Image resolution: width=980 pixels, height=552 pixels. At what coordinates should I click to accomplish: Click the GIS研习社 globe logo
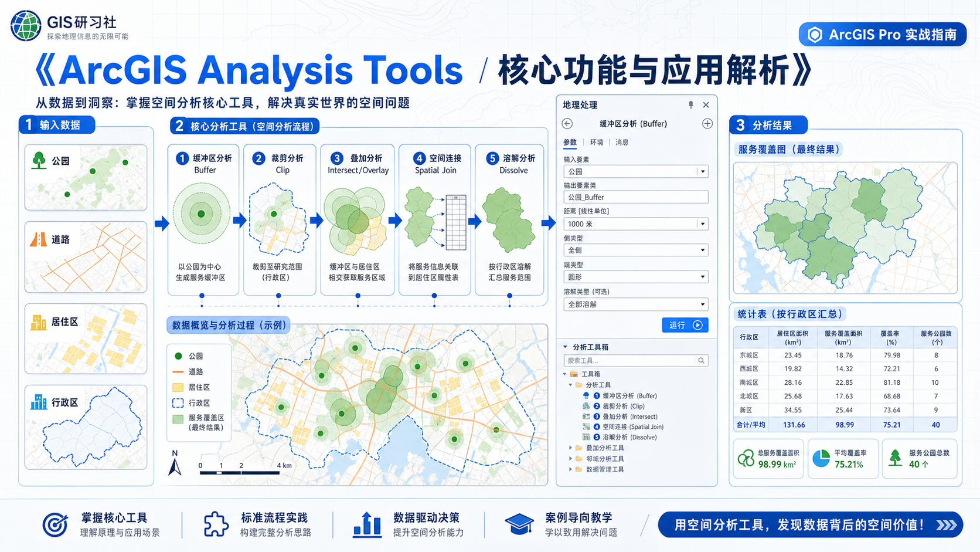click(x=26, y=25)
